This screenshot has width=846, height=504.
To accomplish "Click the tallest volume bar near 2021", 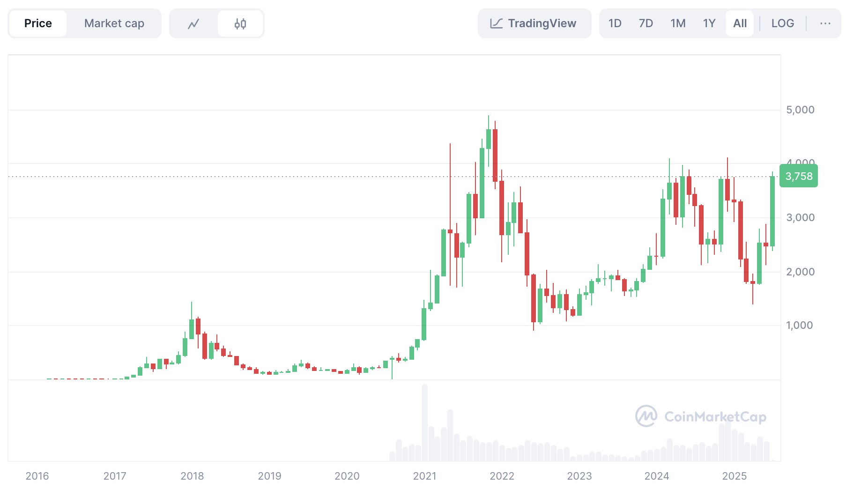I will tap(425, 422).
